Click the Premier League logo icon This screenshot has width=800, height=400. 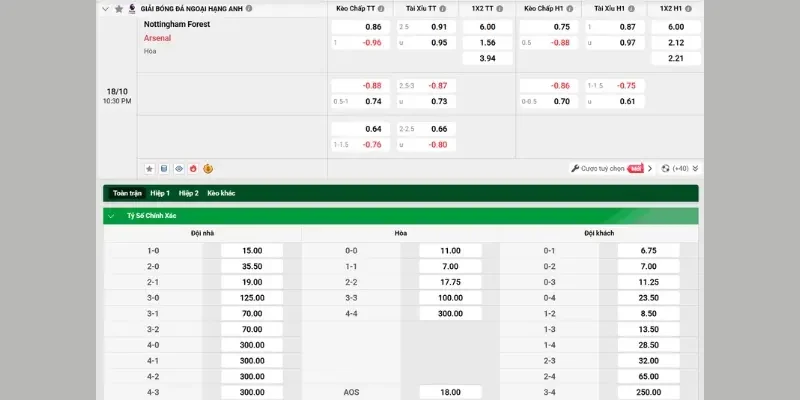point(132,9)
